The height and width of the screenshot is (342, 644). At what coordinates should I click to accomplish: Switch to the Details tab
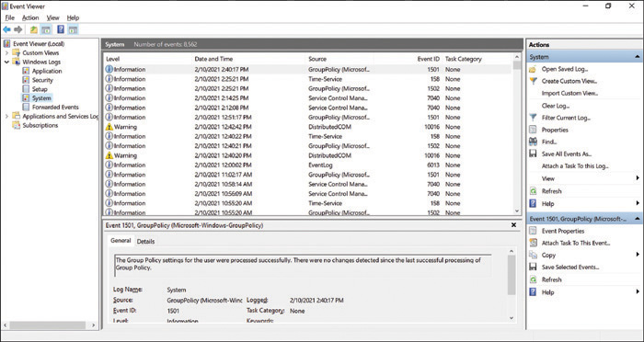(145, 242)
